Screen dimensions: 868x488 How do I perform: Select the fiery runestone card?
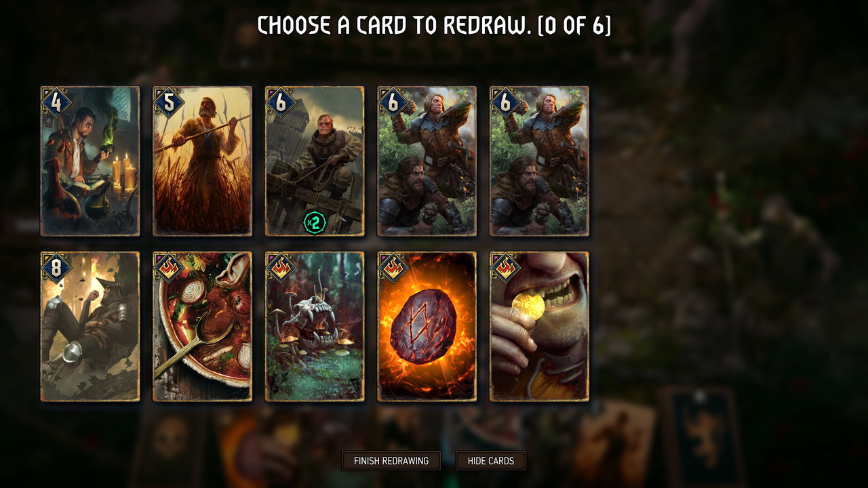click(427, 327)
